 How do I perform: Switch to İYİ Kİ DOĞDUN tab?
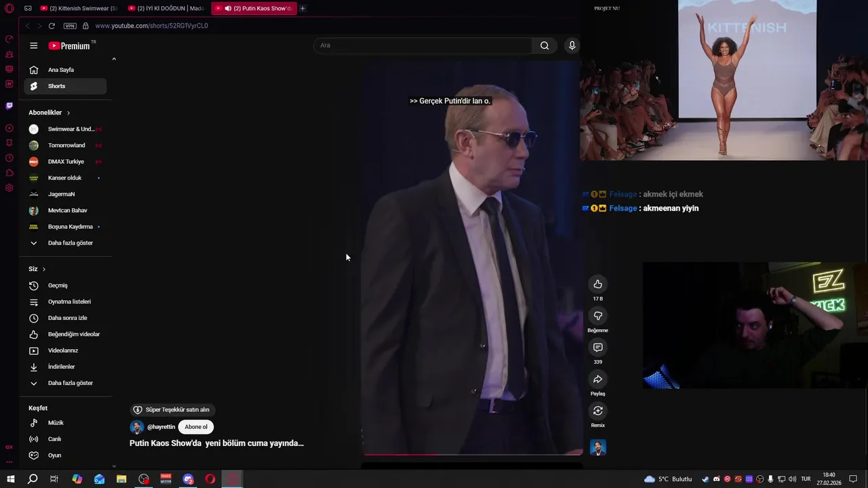(x=167, y=8)
